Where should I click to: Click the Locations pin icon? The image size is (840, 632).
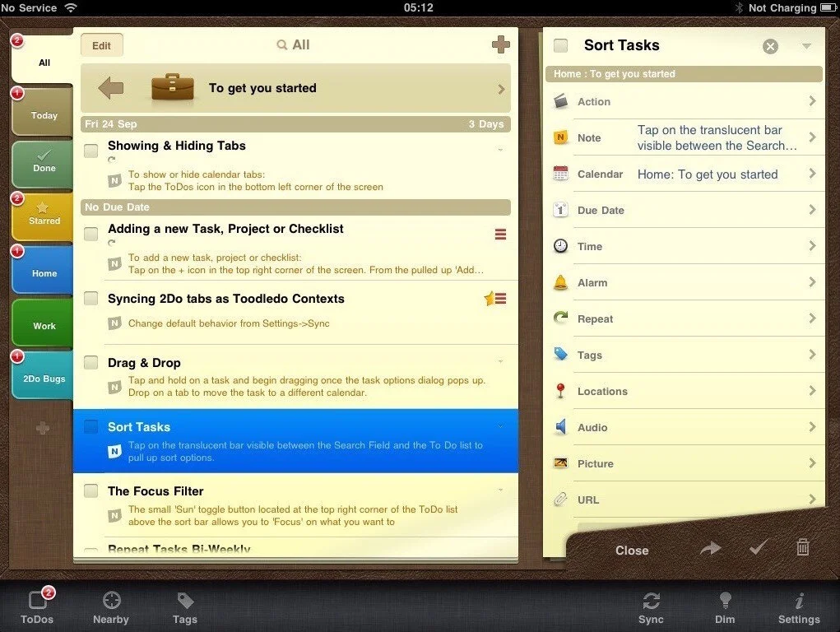click(x=560, y=391)
